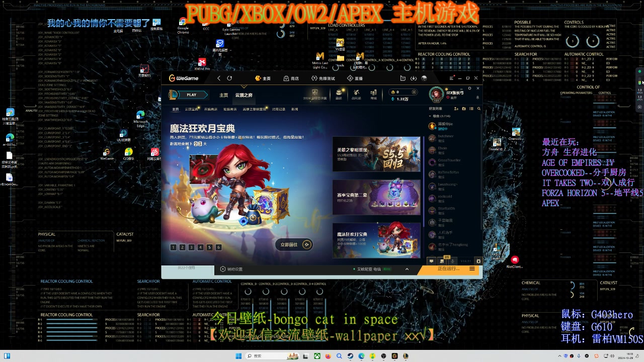Collapse the 综合 (1/14) friends group
644x362 pixels.
[439, 116]
